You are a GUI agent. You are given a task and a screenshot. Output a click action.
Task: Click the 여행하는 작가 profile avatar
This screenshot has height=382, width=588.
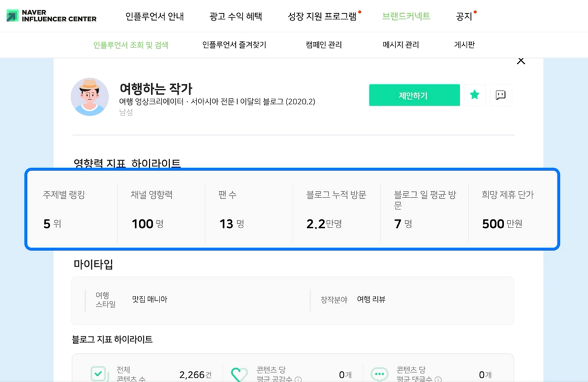(89, 97)
